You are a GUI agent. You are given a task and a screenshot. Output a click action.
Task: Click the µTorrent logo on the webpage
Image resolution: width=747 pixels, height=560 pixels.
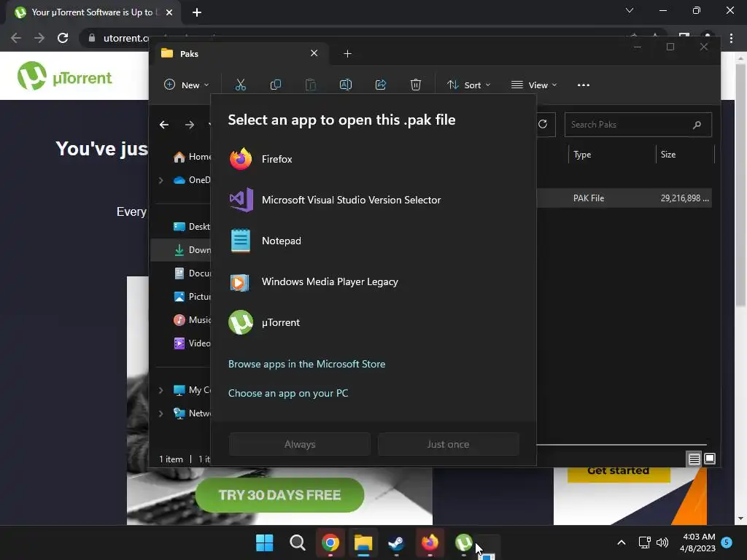[x=65, y=76]
